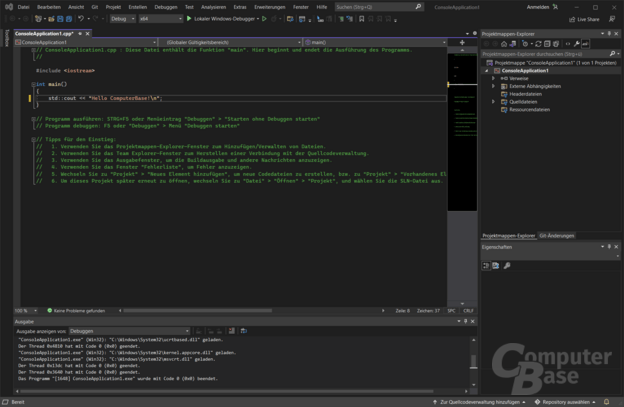Click the Sync/refresh icon in Projektmappen-Explorer
Viewport: 624px width, 407px height.
(x=538, y=44)
